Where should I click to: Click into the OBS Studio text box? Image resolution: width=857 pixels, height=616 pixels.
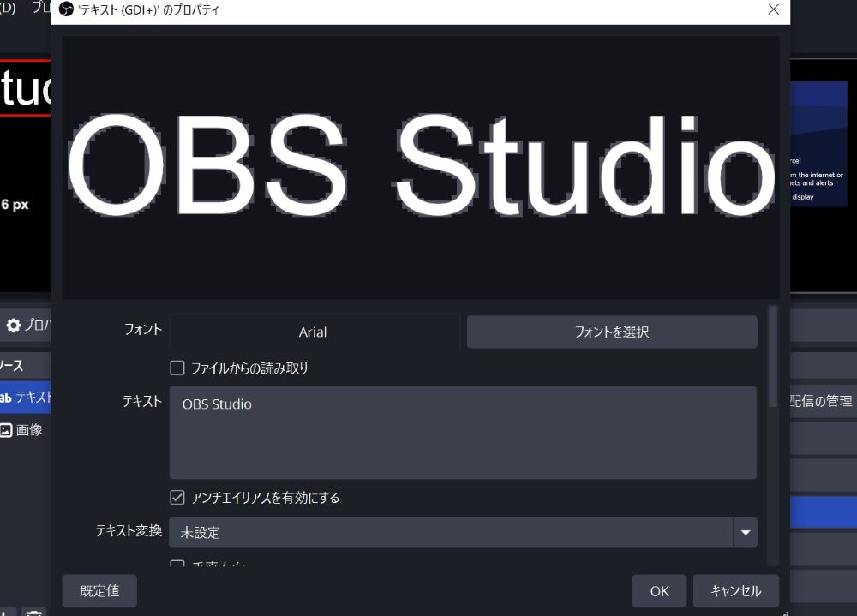463,433
